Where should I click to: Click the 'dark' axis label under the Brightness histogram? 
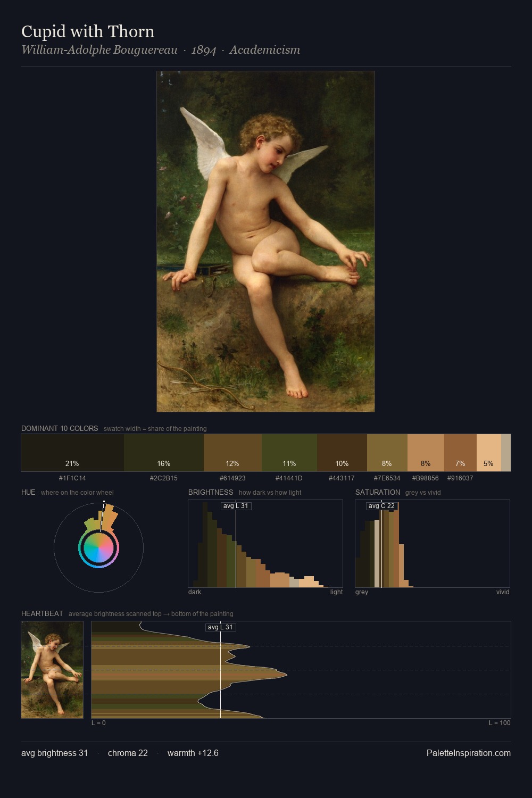tap(195, 592)
